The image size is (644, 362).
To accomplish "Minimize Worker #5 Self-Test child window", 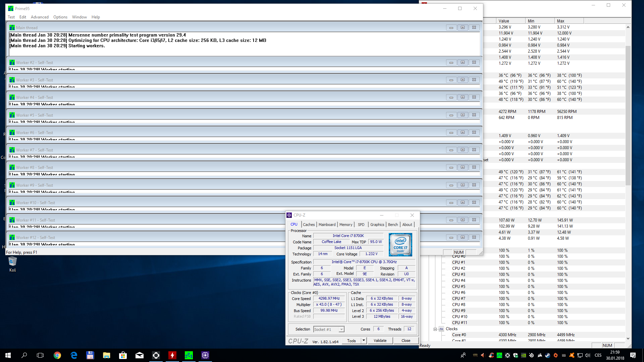I will pos(451,115).
